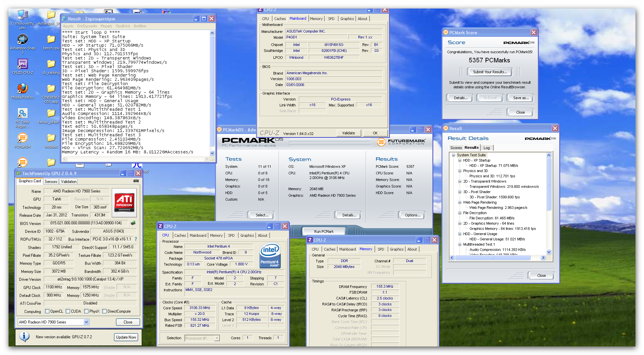Click Update Now in GPU-Z
The width and height of the screenshot is (644, 355).
[x=126, y=337]
